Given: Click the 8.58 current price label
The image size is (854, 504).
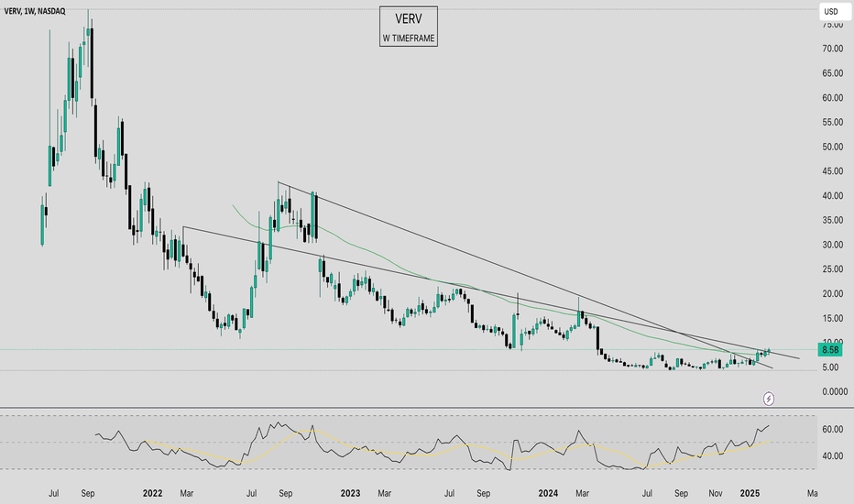Looking at the screenshot, I should (x=830, y=350).
